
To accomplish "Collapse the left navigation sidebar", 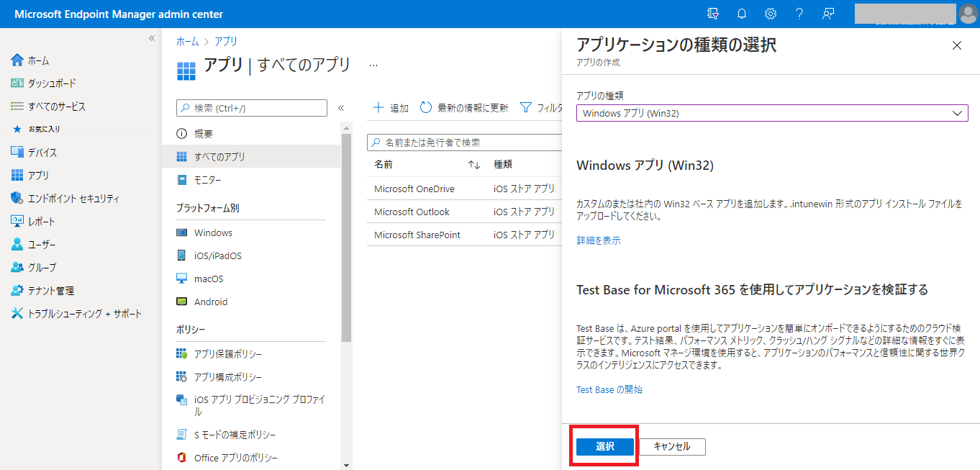I will pyautogui.click(x=152, y=38).
